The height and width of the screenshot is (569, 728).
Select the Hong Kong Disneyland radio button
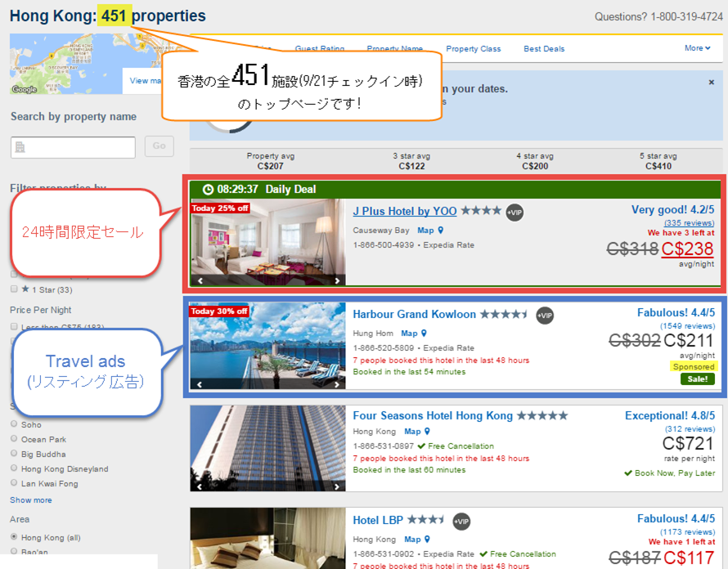14,468
